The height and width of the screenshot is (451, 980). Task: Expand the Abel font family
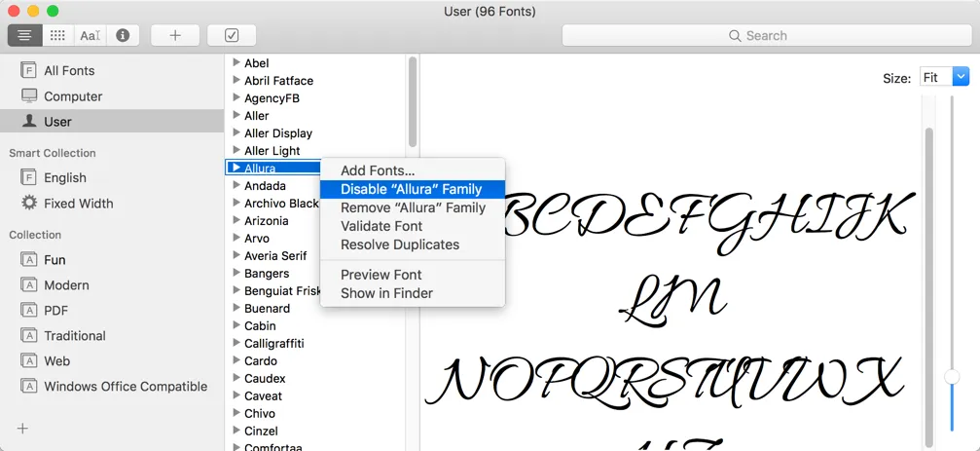pos(236,62)
